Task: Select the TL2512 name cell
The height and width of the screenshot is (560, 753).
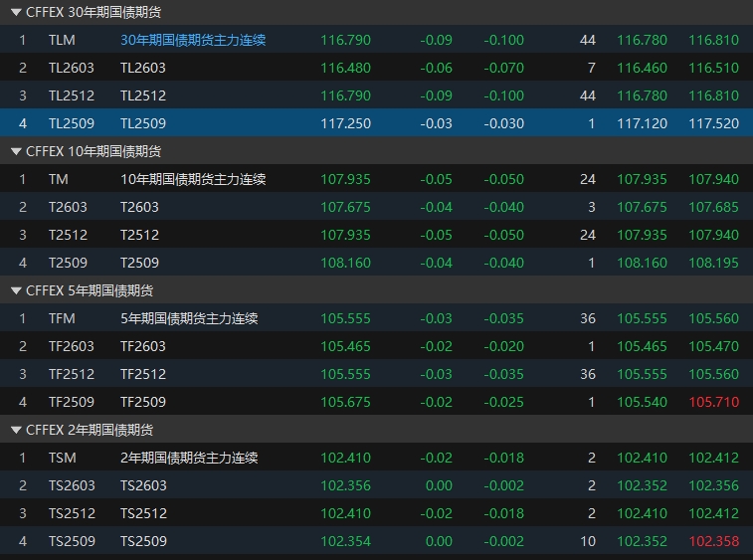Action: [143, 95]
